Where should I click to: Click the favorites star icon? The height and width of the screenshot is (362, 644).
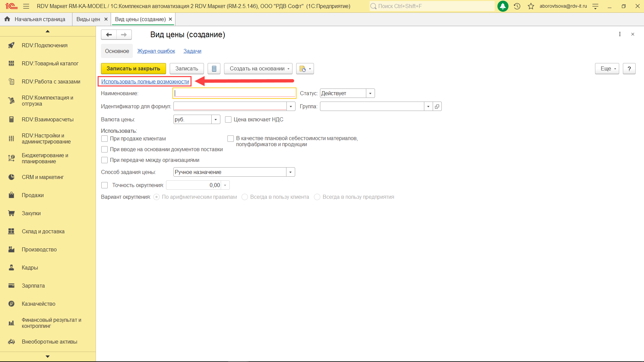(x=531, y=6)
